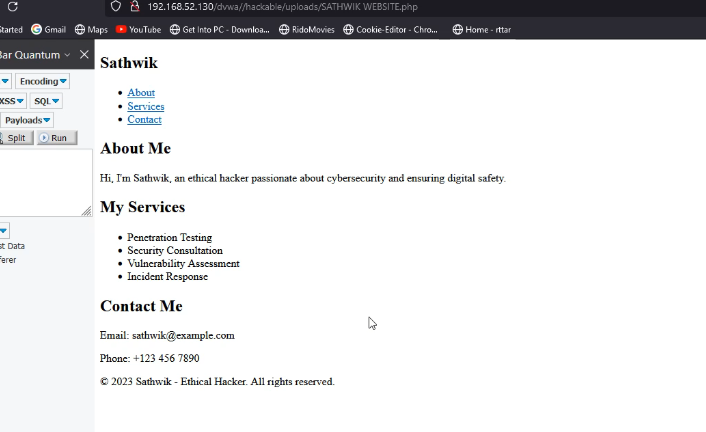Open the SQL dropdown
Viewport: 706px width, 432px height.
pos(46,101)
